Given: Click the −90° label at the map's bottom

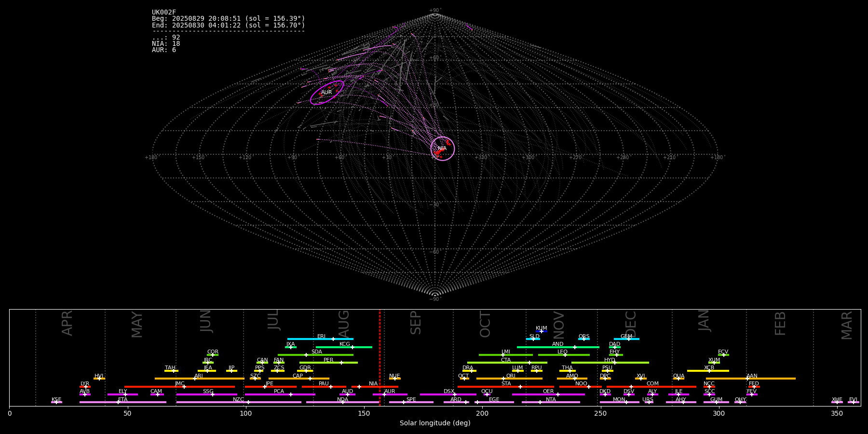Looking at the screenshot, I should pos(435,299).
